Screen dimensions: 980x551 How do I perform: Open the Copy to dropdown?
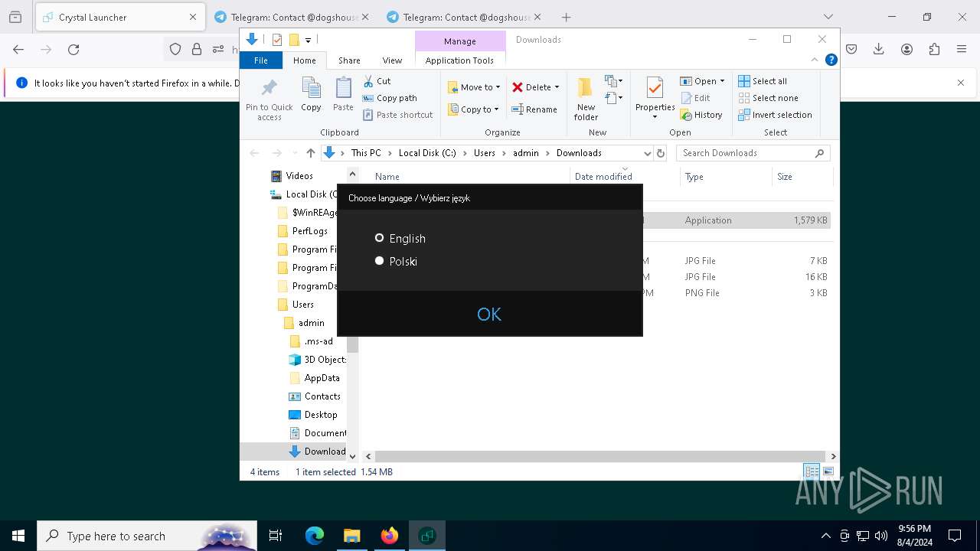coord(473,109)
